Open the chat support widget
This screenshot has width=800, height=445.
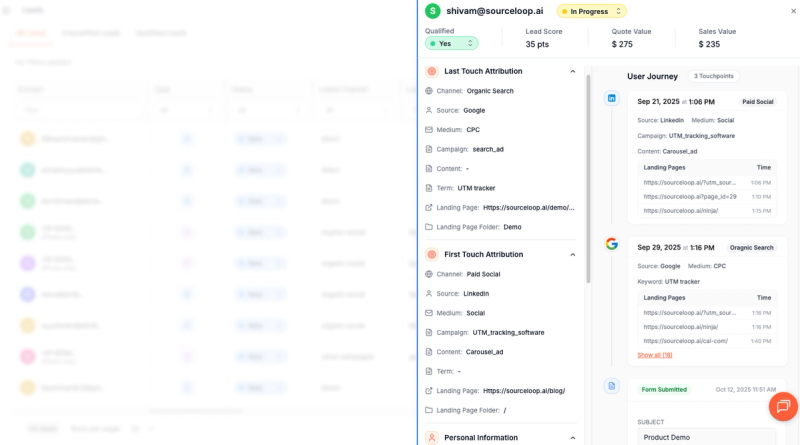point(783,406)
